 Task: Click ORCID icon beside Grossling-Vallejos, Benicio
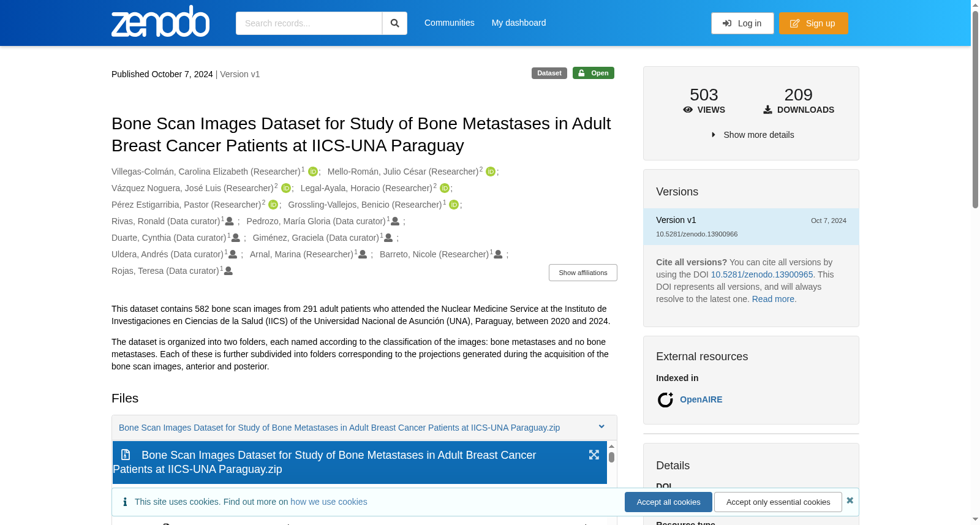454,205
